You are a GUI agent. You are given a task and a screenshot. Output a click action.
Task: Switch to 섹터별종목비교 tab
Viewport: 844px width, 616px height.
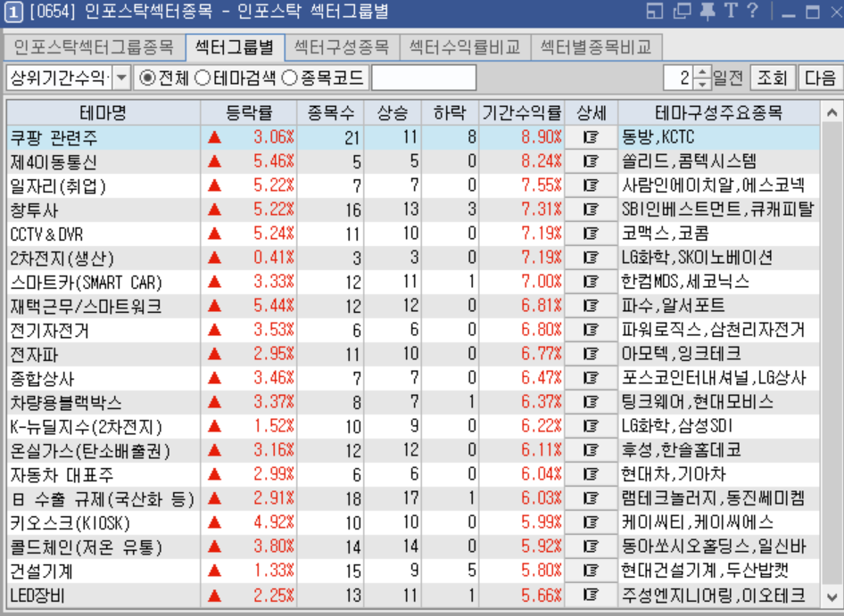(x=596, y=47)
